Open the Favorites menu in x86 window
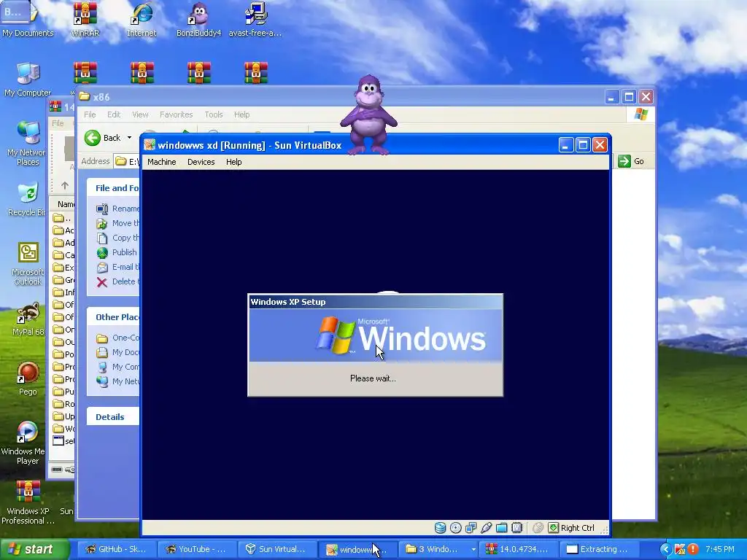This screenshot has width=747, height=560. [177, 114]
